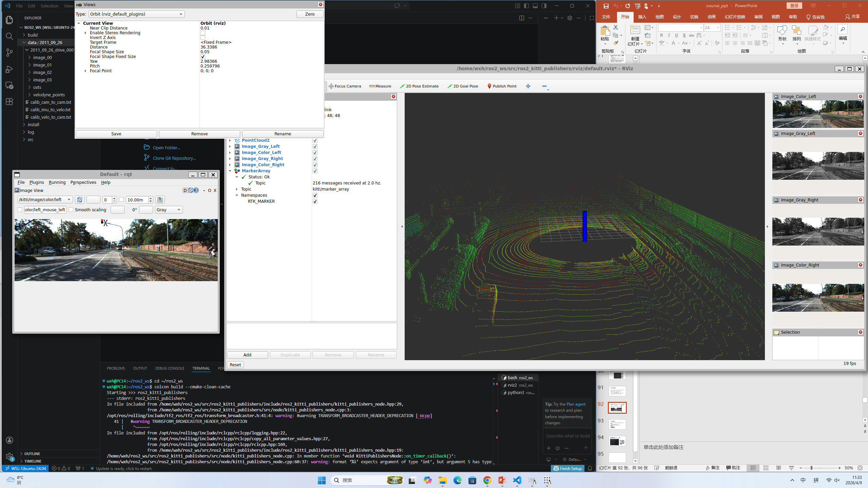Viewport: 868px width, 488px height.
Task: Toggle Focal Shape Fixed Size checkbox
Action: 203,57
